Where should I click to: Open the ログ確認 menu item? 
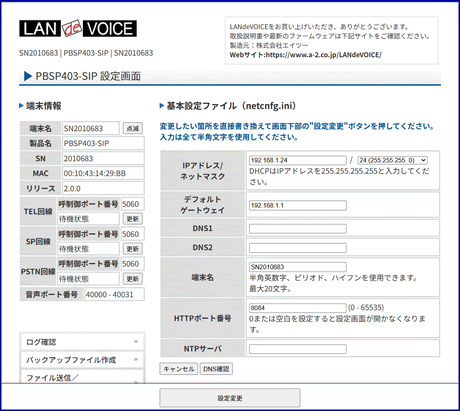click(82, 342)
